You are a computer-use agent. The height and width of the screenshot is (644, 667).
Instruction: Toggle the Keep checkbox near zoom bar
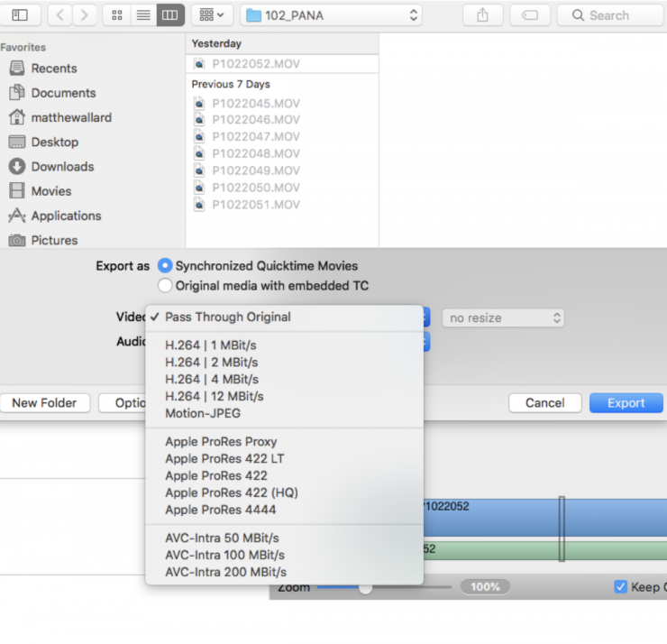point(620,587)
